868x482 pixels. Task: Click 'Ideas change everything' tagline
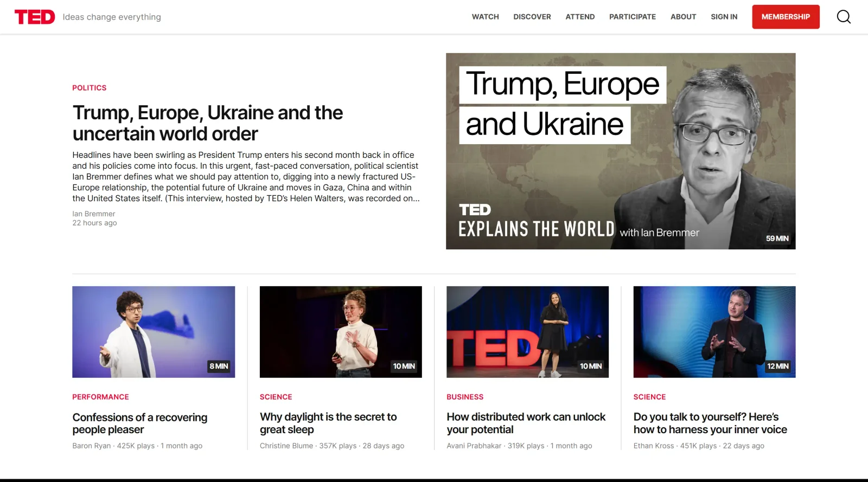pyautogui.click(x=112, y=17)
